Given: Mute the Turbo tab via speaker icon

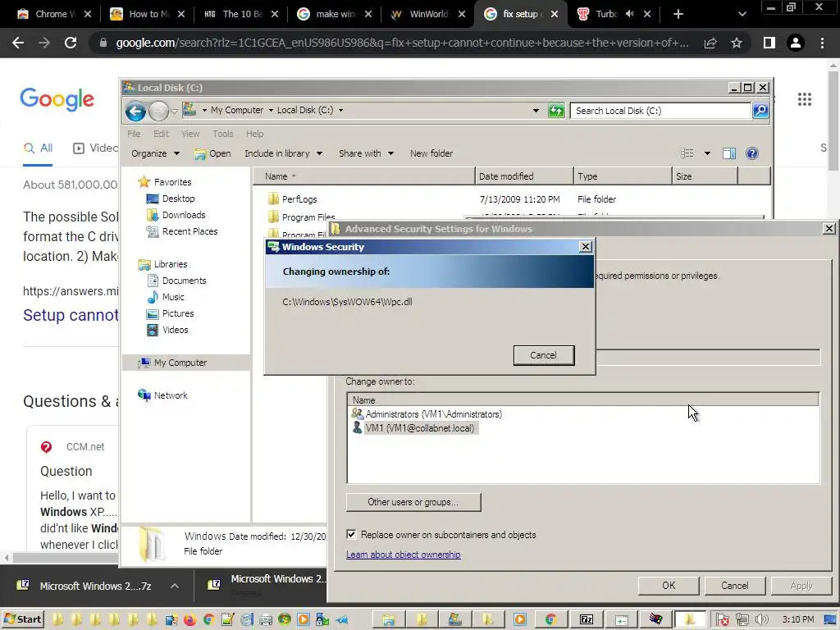Looking at the screenshot, I should (x=629, y=14).
